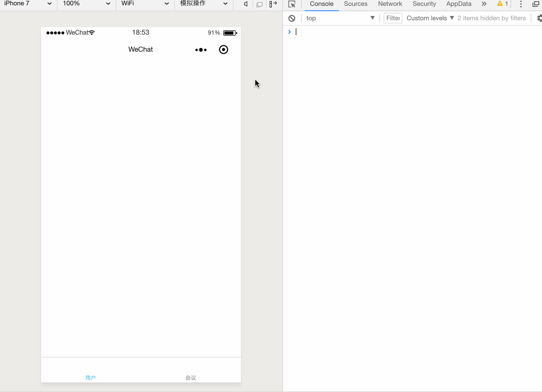Click the WeChat navigation bar title
Image resolution: width=542 pixels, height=392 pixels.
point(141,50)
